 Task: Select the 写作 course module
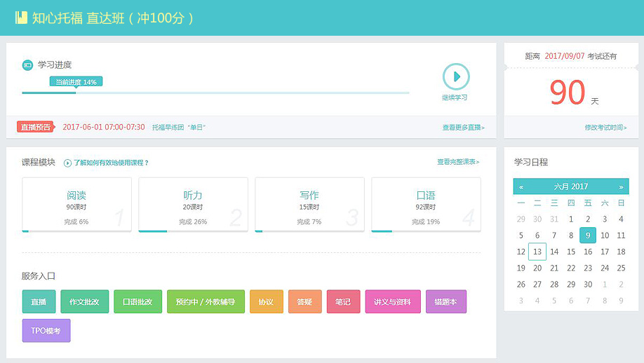pyautogui.click(x=309, y=204)
